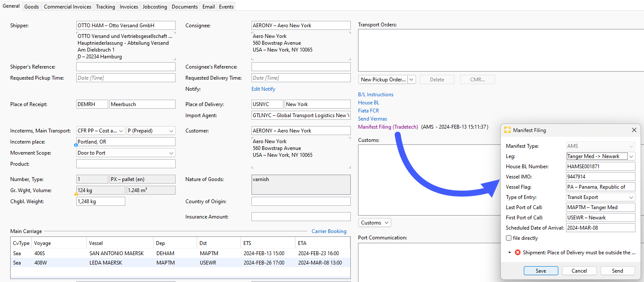Click the Consignee's Reference input field

click(x=301, y=67)
